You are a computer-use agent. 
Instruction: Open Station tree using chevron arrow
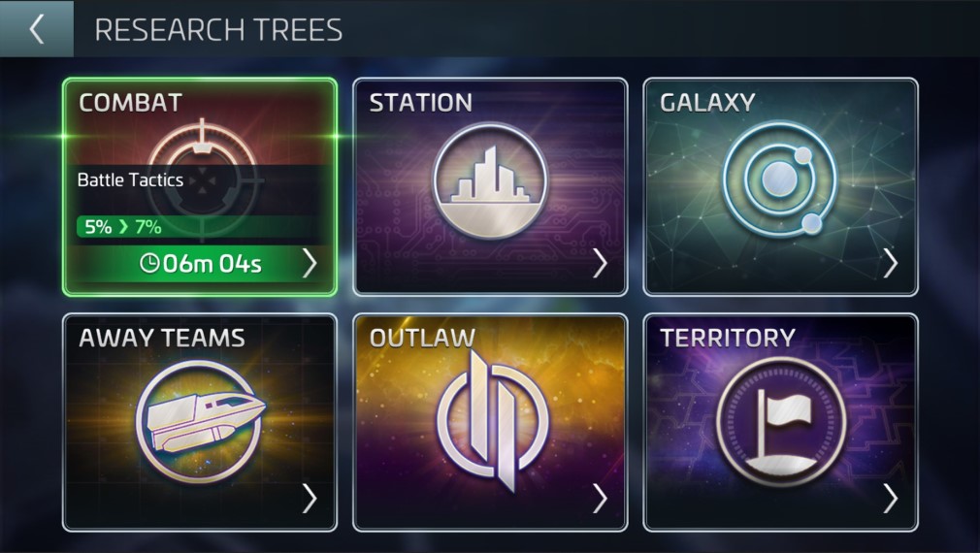(600, 263)
